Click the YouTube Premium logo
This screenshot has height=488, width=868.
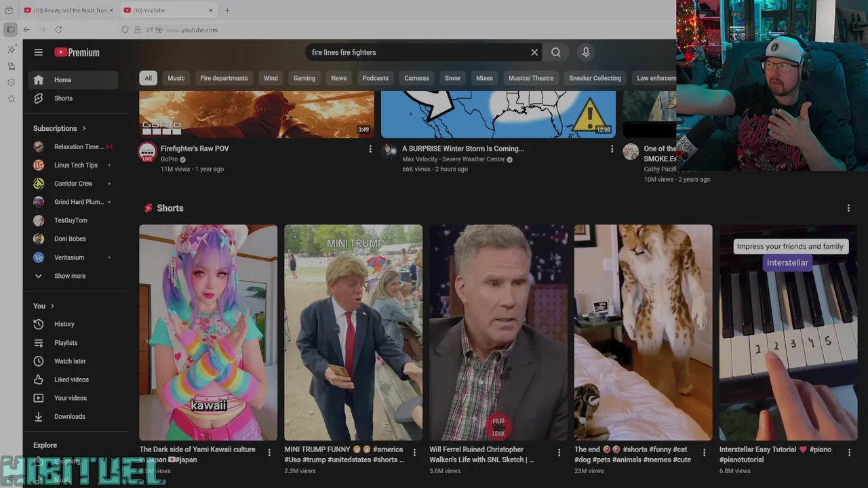[x=77, y=52]
